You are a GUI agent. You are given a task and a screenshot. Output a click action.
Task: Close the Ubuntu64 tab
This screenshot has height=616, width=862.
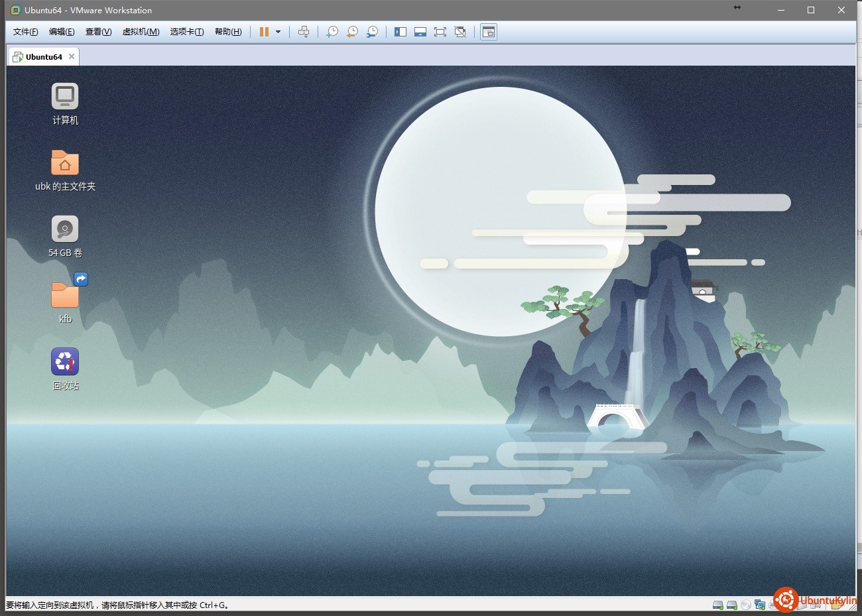click(x=72, y=56)
